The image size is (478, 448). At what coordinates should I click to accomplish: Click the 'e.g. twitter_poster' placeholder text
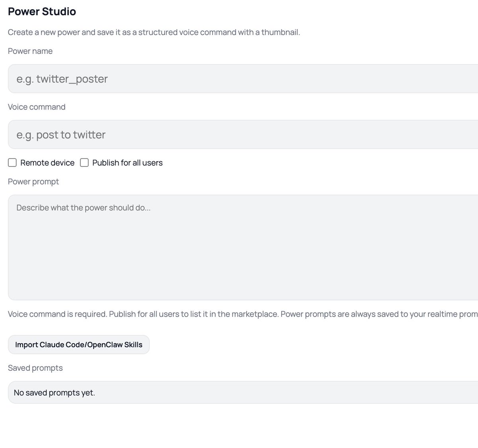(x=62, y=79)
